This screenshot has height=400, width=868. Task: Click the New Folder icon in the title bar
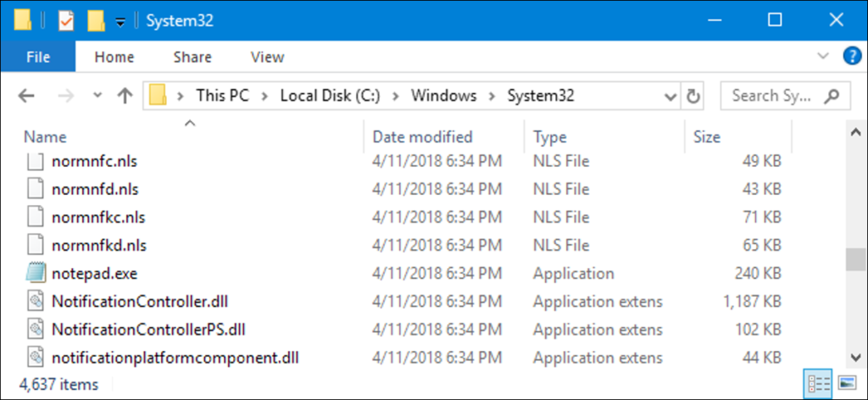[96, 20]
